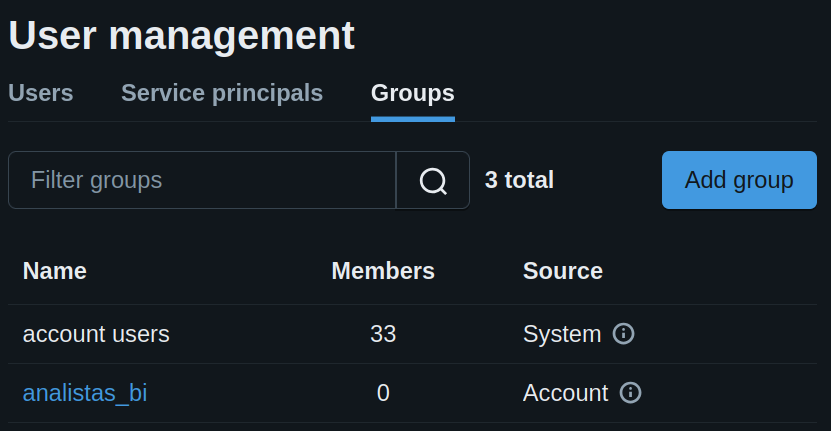Image resolution: width=831 pixels, height=431 pixels.
Task: Click the System source label
Action: 561,334
